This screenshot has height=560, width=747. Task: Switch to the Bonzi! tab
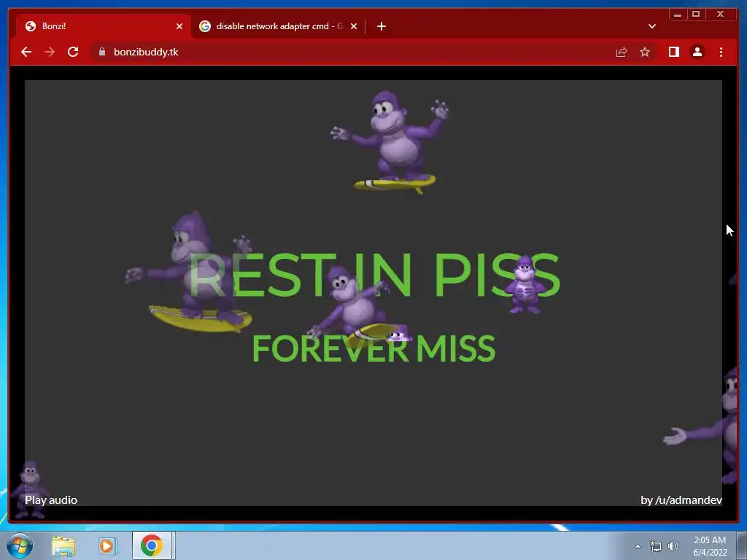click(104, 26)
